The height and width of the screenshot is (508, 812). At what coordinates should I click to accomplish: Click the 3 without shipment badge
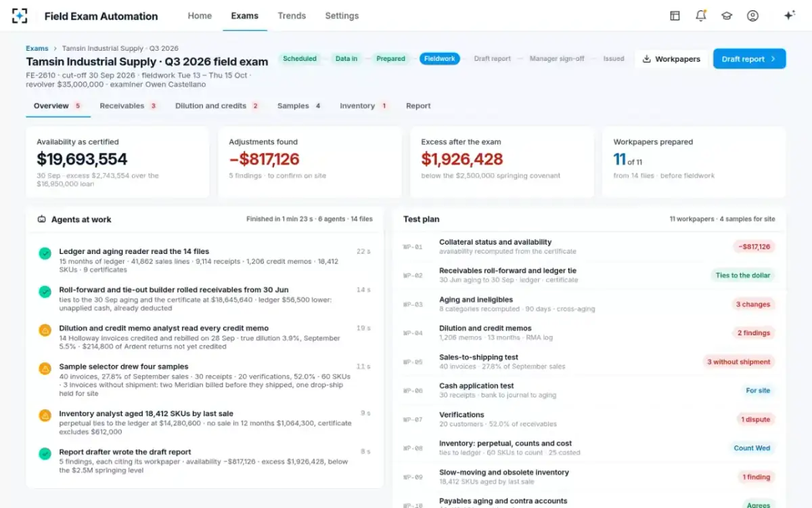[738, 362]
